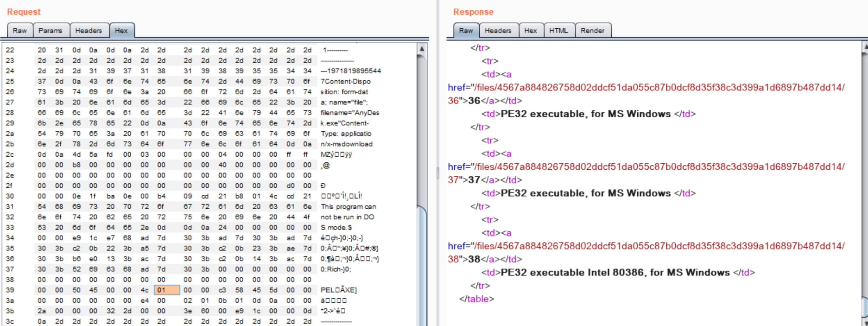Switch to the Response Render tab
This screenshot has width=868, height=326.
point(592,31)
